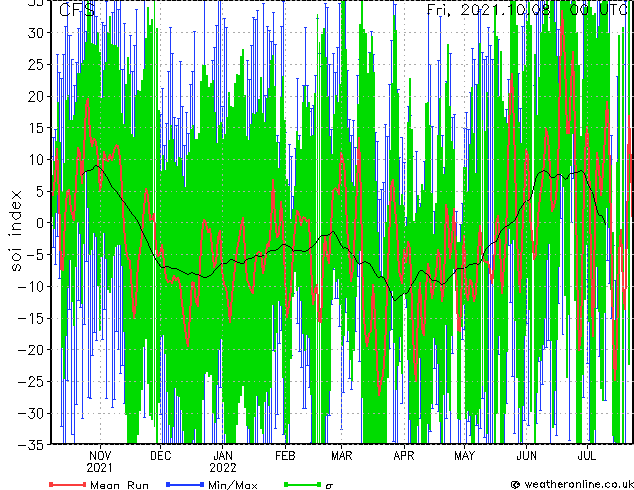Click the y-axis value 5
634x490 pixels.
tap(42, 191)
